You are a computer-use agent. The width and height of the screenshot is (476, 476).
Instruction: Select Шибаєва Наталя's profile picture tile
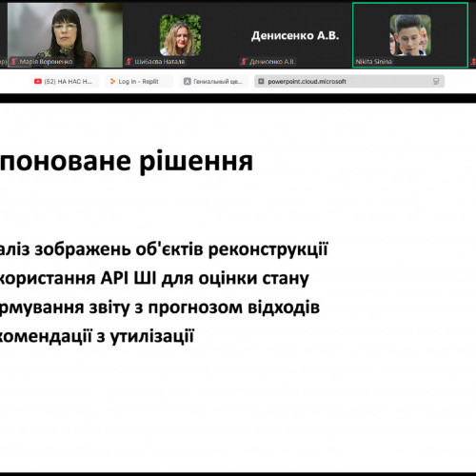point(180,35)
